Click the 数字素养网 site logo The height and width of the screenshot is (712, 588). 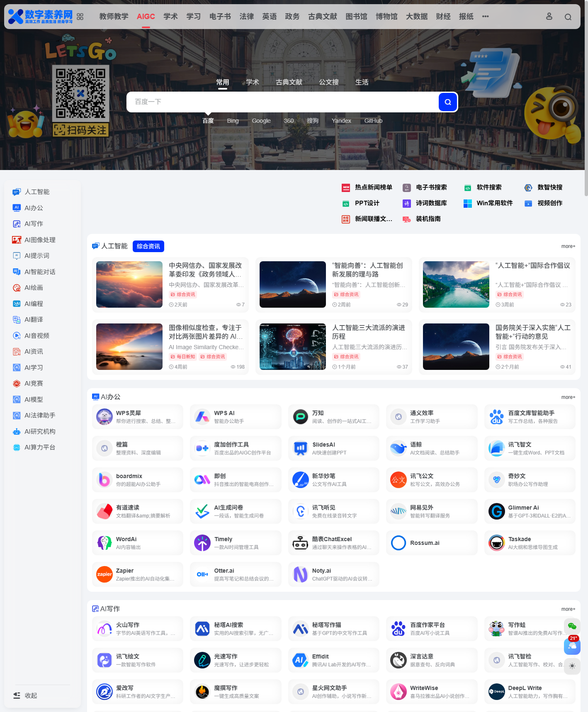(40, 17)
